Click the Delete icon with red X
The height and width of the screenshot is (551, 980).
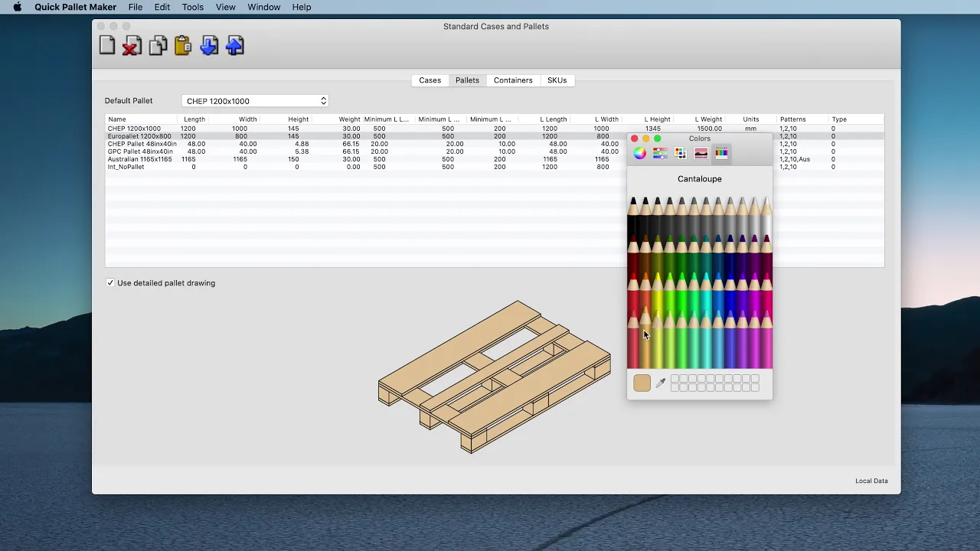(x=132, y=46)
